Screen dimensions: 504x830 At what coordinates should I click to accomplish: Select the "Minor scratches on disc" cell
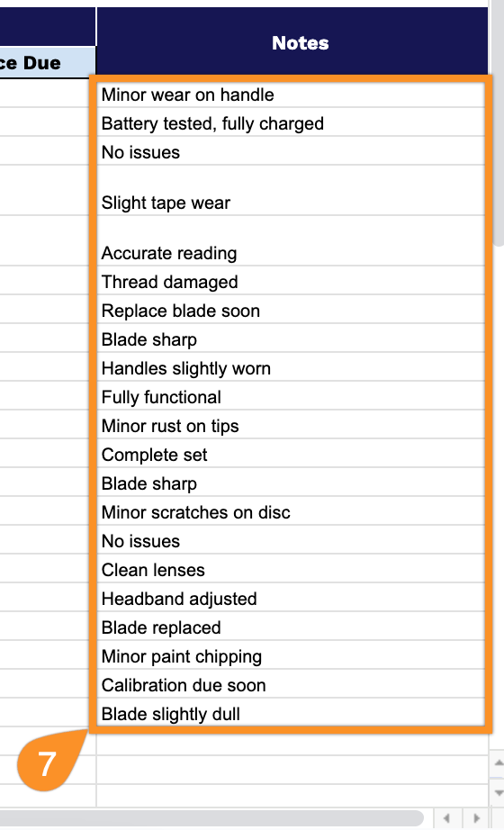coord(291,512)
